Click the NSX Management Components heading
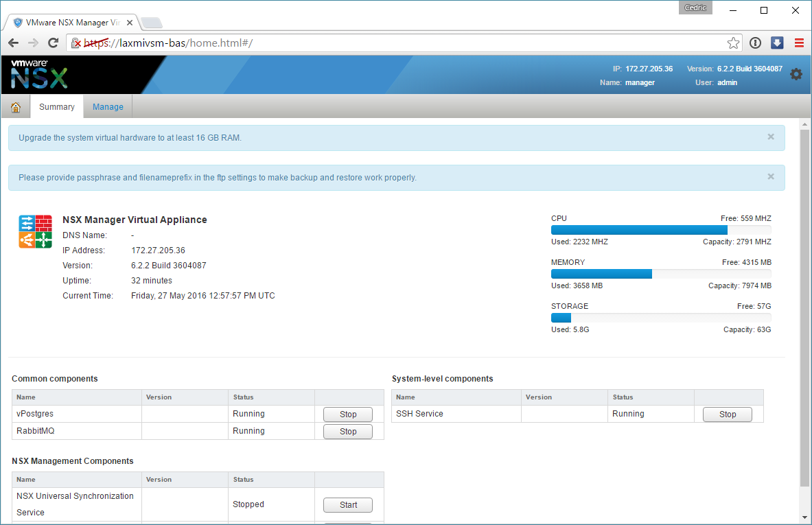Viewport: 812px width, 525px height. 73,460
